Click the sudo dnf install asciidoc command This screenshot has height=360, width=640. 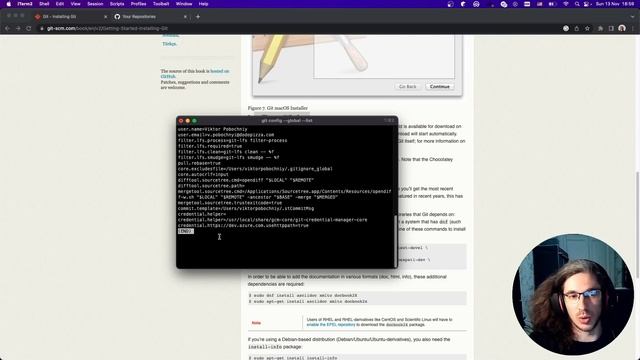[303, 295]
